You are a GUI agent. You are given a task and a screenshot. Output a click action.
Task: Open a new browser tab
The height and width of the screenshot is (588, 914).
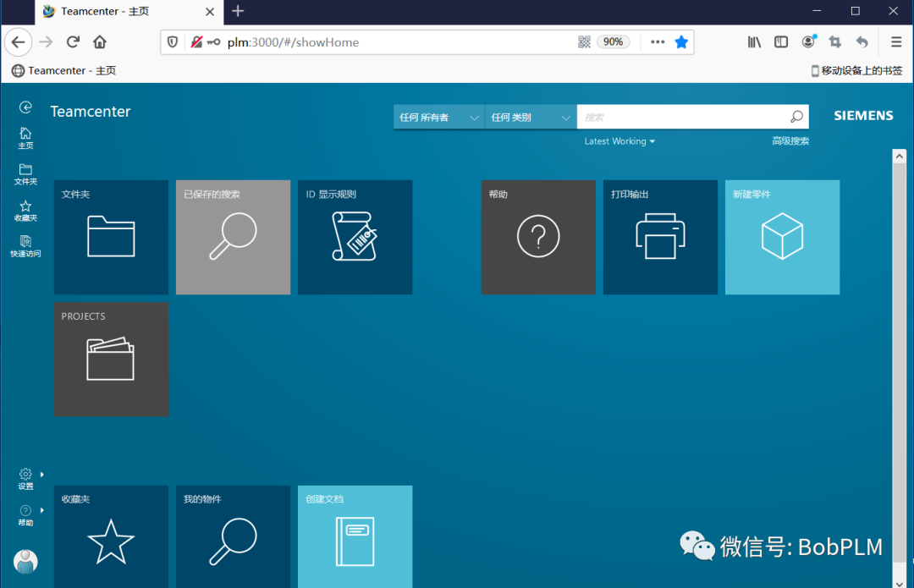pyautogui.click(x=238, y=11)
